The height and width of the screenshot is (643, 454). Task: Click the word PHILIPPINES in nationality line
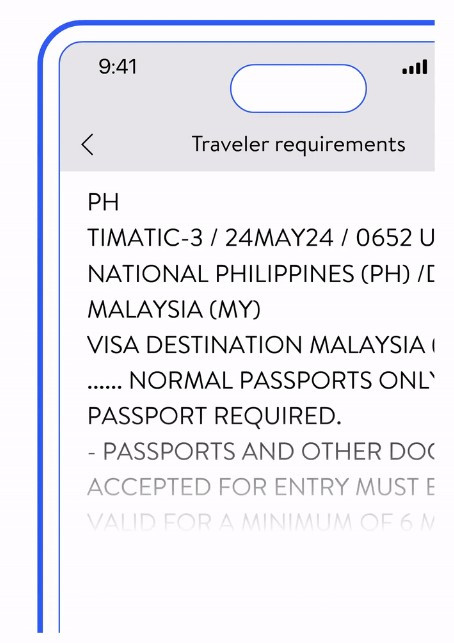coord(285,274)
